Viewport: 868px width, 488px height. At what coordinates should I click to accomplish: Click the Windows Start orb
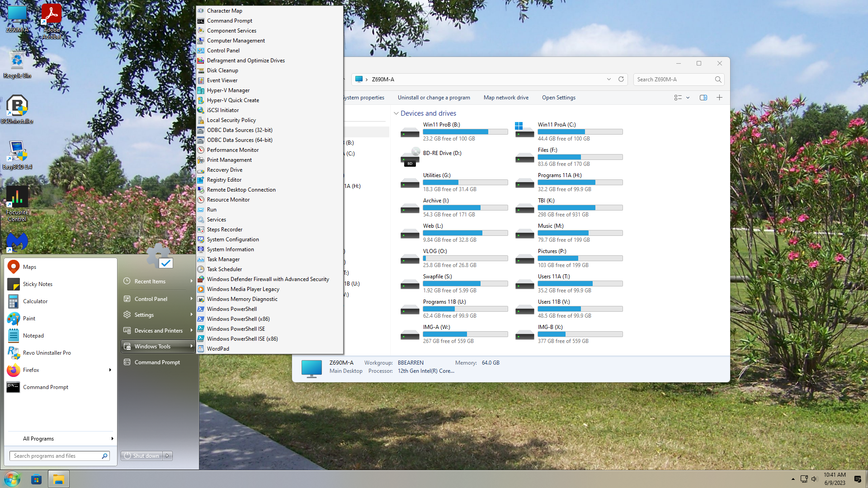click(x=12, y=479)
